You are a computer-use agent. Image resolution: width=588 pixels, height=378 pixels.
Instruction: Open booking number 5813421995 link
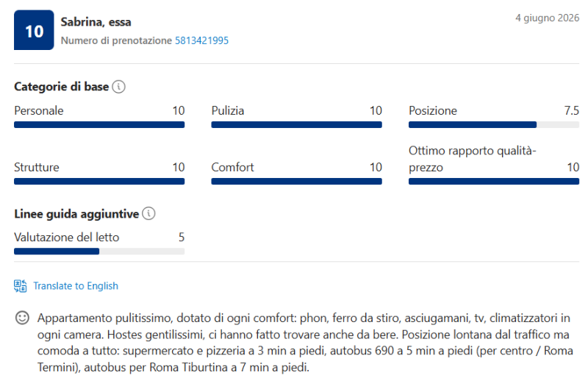point(201,40)
